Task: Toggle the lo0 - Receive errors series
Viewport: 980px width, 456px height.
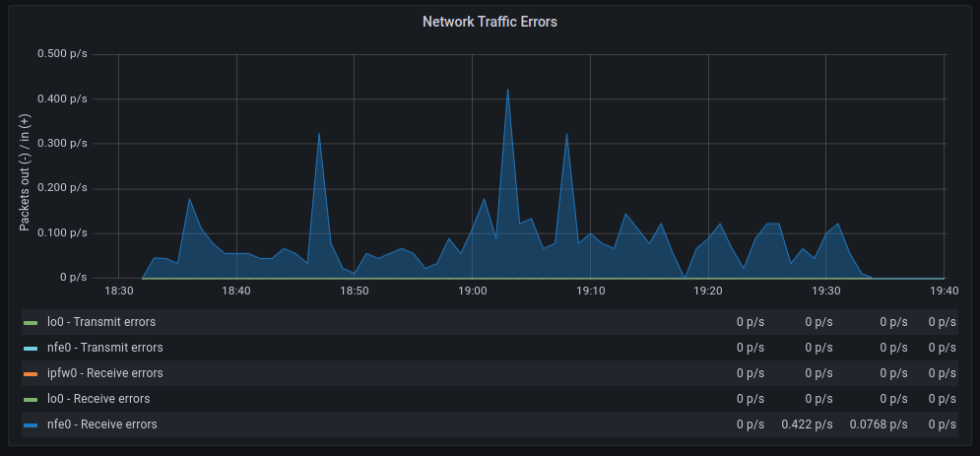Action: pyautogui.click(x=98, y=399)
